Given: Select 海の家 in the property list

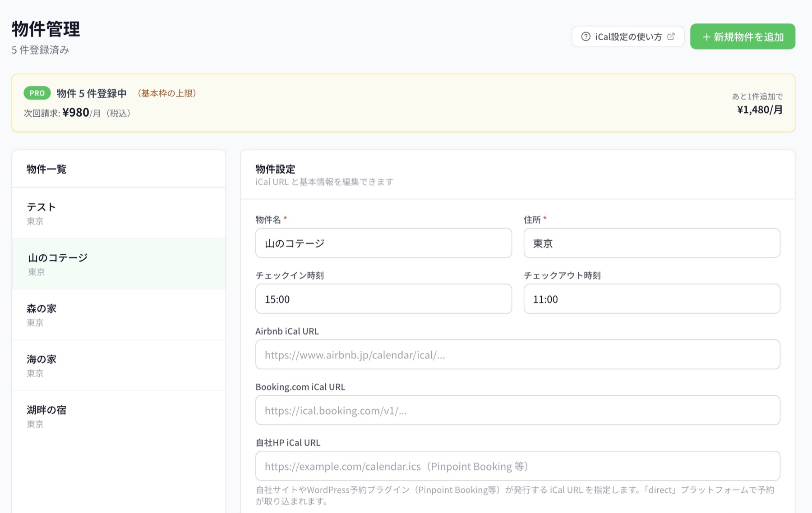Looking at the screenshot, I should (x=119, y=365).
